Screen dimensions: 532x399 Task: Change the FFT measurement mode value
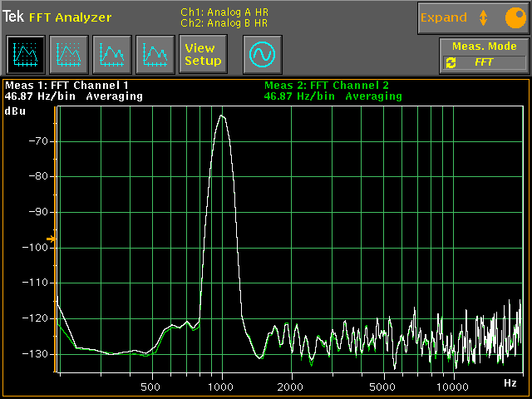coord(485,62)
